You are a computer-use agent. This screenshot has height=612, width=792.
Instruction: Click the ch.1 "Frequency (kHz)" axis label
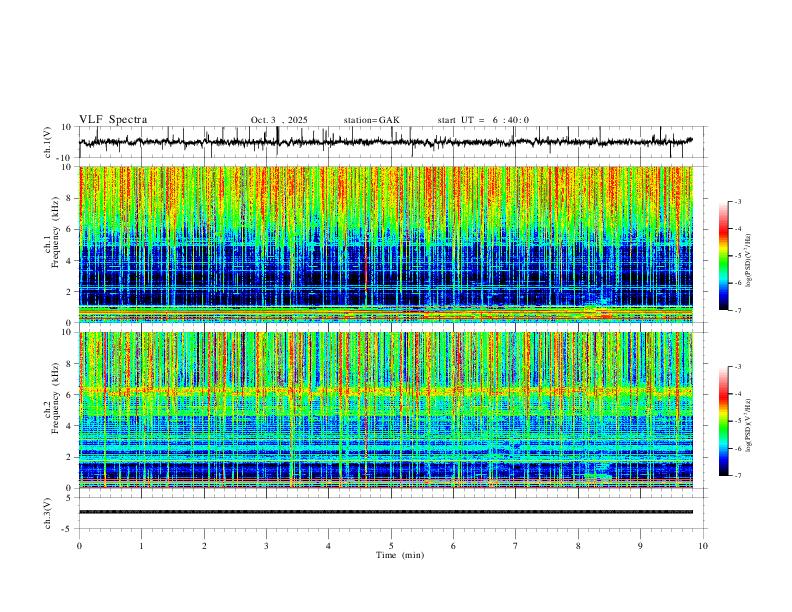point(55,232)
